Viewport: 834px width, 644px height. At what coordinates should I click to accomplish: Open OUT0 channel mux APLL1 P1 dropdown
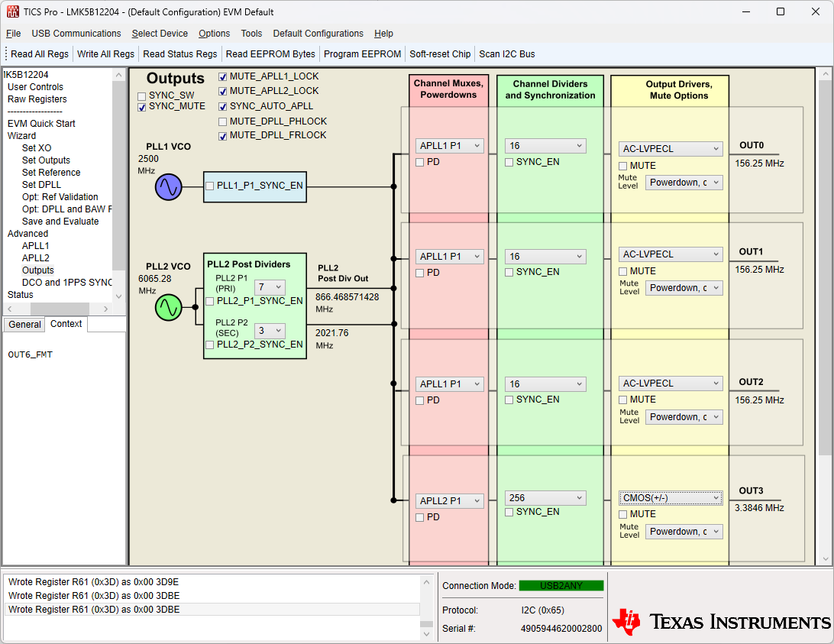pyautogui.click(x=449, y=146)
